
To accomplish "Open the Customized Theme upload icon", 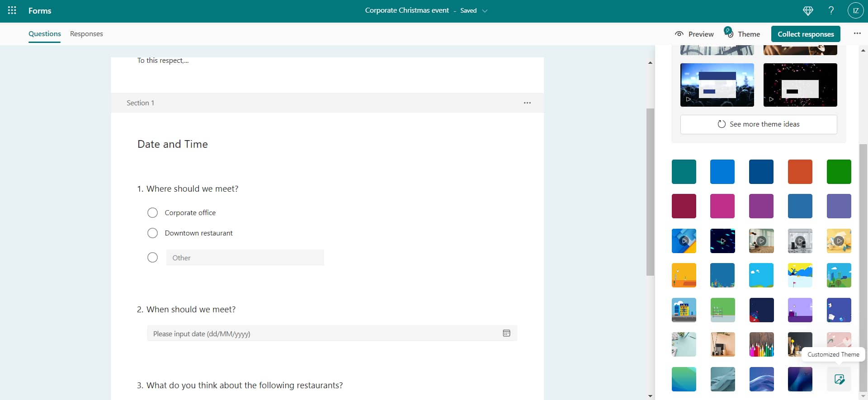I will [x=839, y=379].
